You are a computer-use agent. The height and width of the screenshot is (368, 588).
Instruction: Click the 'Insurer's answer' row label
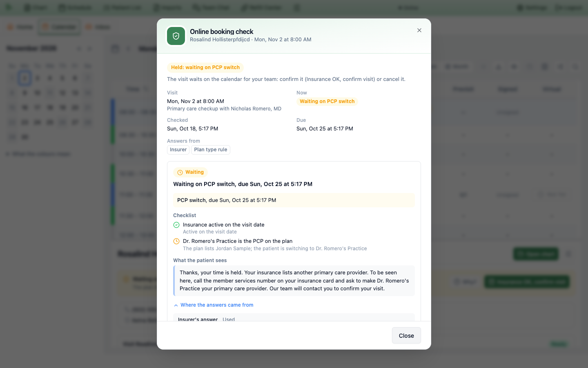(x=198, y=319)
